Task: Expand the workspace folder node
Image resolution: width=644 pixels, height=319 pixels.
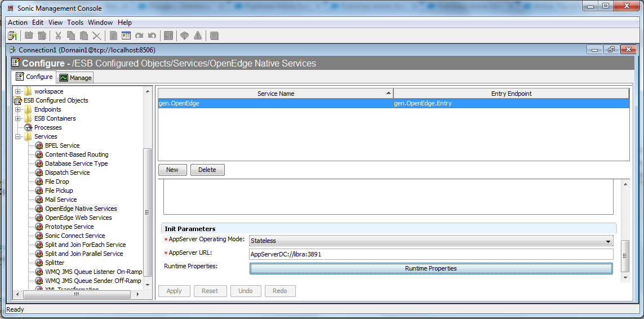Action: click(17, 91)
